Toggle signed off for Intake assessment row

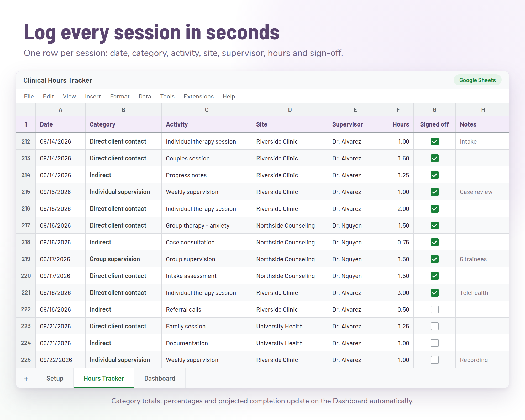[x=435, y=276]
